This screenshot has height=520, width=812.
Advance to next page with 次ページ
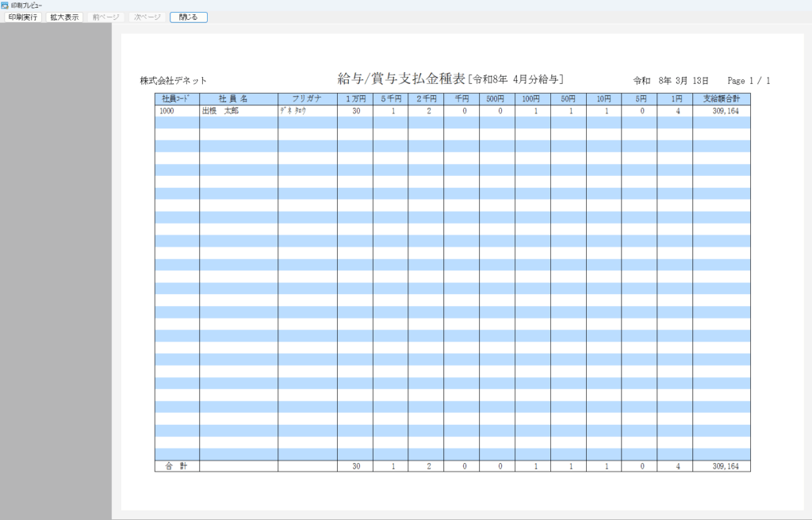147,17
